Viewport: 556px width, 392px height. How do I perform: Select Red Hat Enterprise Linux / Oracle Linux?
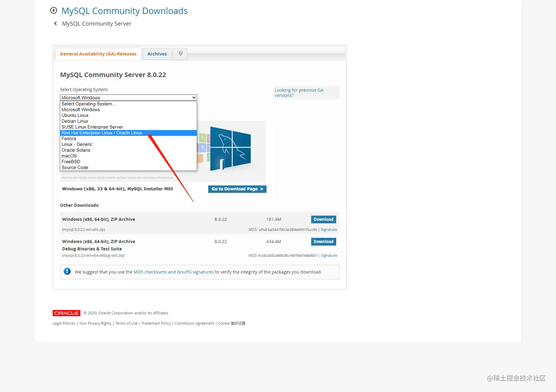128,133
